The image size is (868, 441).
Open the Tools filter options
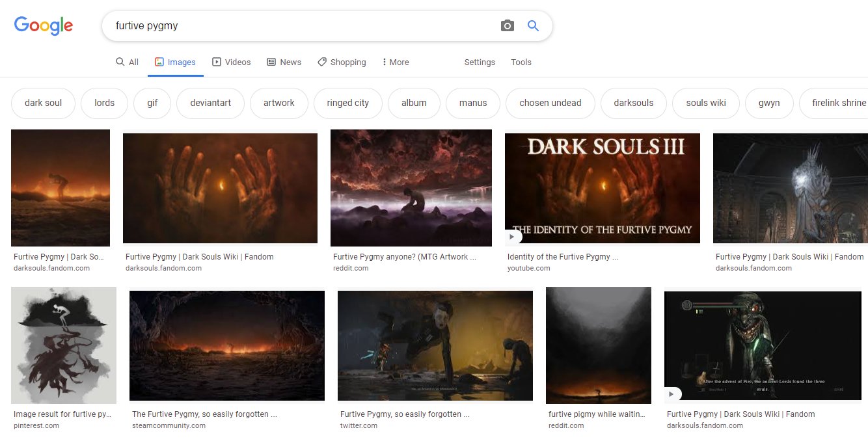(521, 62)
